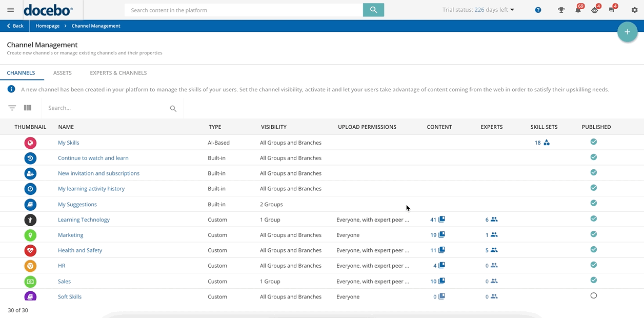Image resolution: width=644 pixels, height=318 pixels.
Task: Open the settings gear icon
Action: (x=634, y=10)
